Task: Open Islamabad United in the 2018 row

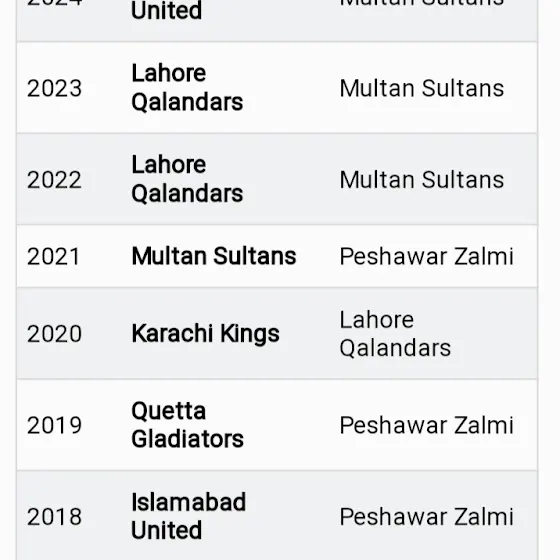Action: click(189, 516)
